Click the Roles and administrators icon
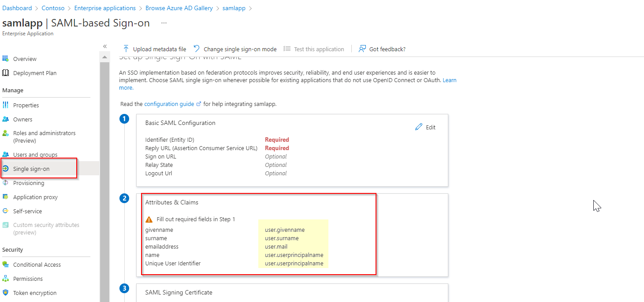Screen dimensions: 644x302 pyautogui.click(x=5, y=133)
